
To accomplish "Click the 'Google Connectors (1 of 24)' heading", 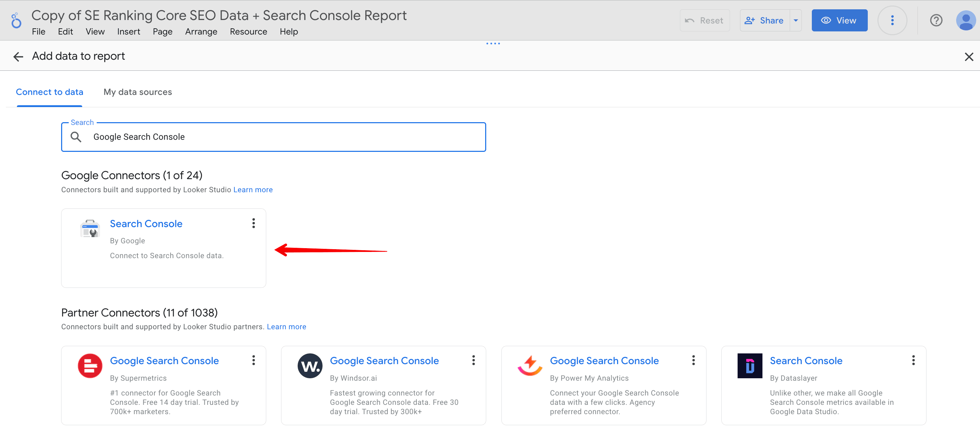I will [132, 175].
